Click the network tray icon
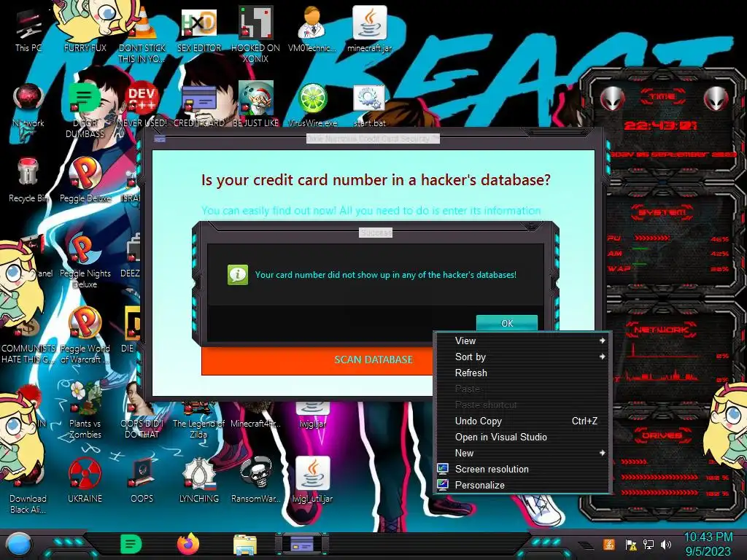 649,544
